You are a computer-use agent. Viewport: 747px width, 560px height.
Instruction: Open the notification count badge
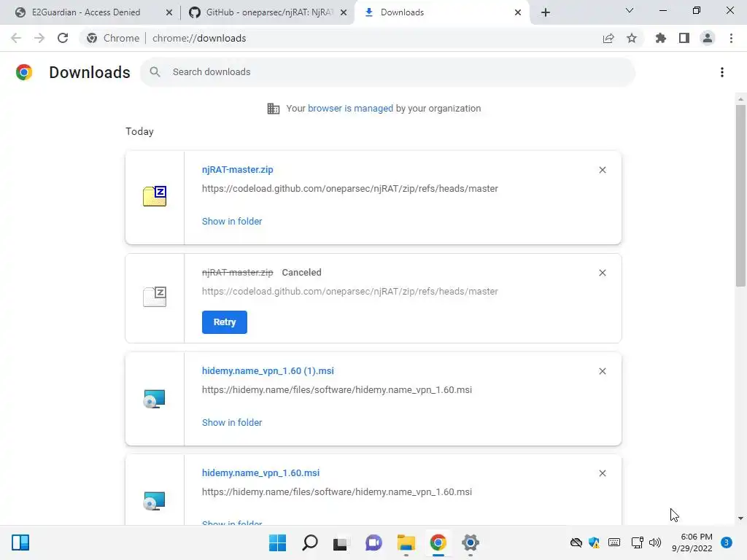click(727, 542)
